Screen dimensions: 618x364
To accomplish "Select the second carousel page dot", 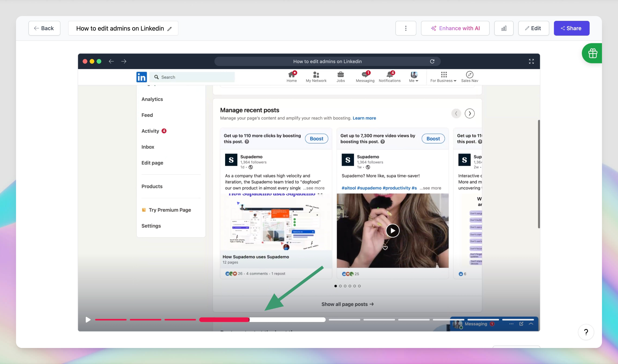I will point(340,286).
